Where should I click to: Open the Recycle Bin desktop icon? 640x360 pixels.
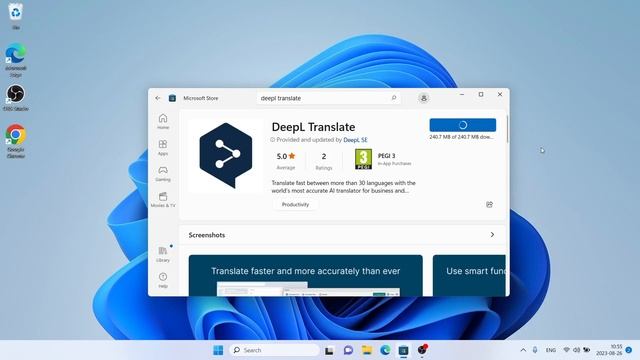click(16, 16)
